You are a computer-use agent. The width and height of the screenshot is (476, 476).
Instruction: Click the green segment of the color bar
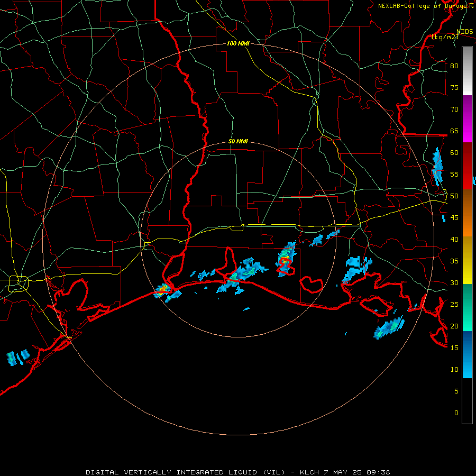(x=467, y=307)
